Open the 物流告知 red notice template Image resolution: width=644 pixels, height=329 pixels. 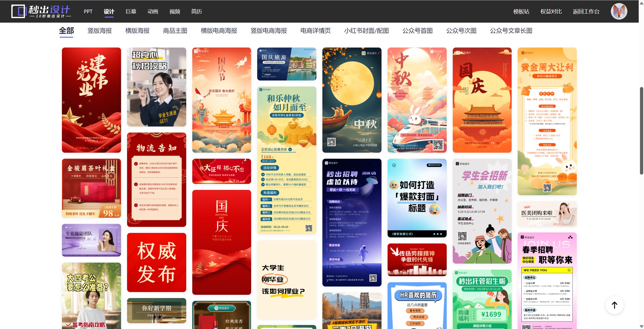(x=157, y=180)
